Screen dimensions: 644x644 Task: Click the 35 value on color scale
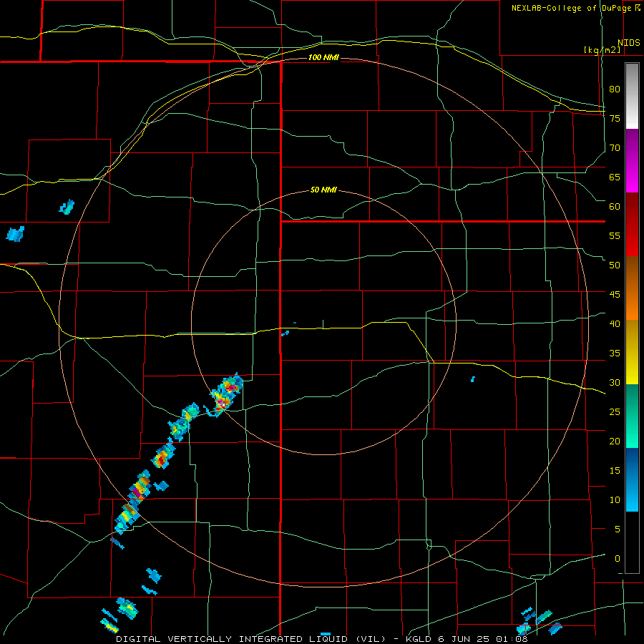point(615,353)
